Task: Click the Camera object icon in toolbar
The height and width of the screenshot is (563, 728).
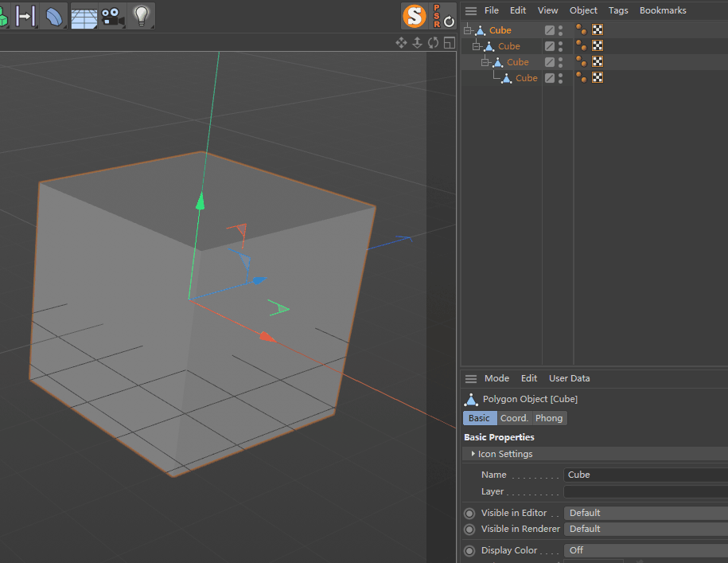Action: pos(112,16)
